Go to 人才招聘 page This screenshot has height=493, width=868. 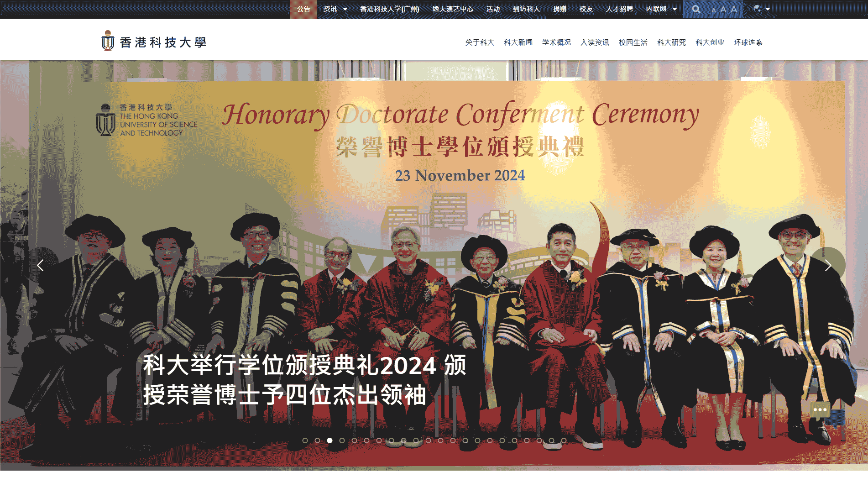click(x=619, y=9)
